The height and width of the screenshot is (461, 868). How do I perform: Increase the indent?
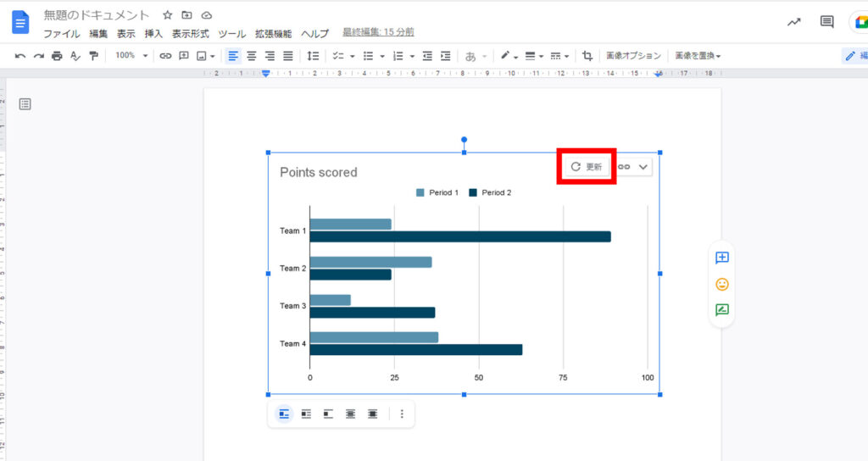coord(446,56)
